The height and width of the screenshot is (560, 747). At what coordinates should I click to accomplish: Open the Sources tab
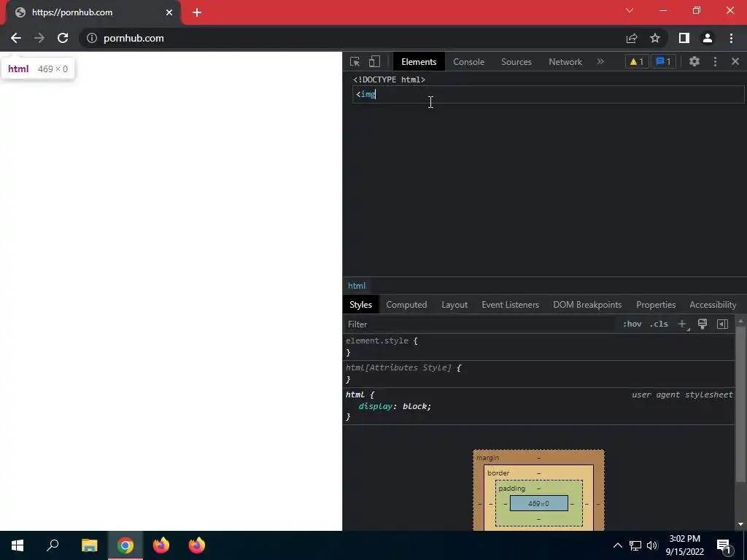tap(516, 61)
